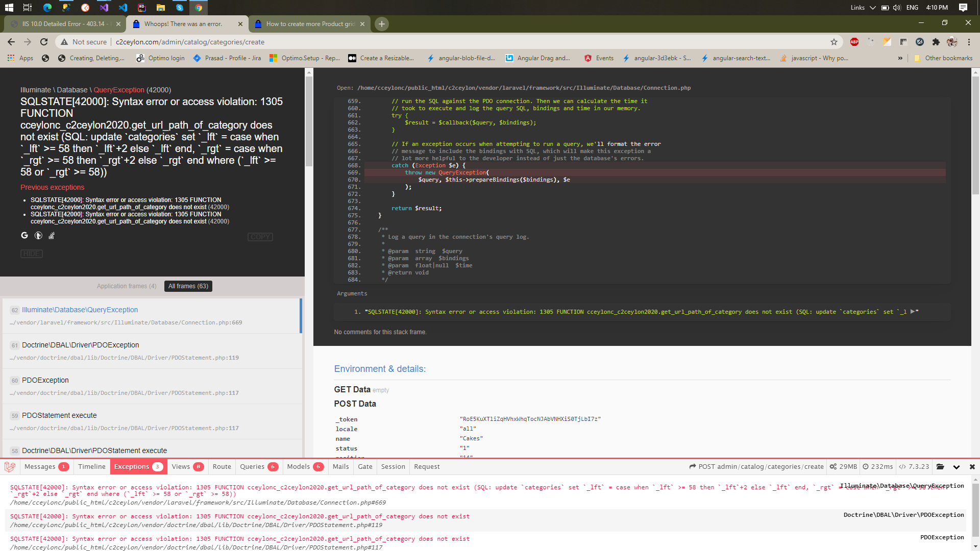Open Visual Studio Code from the taskbar

point(123,8)
